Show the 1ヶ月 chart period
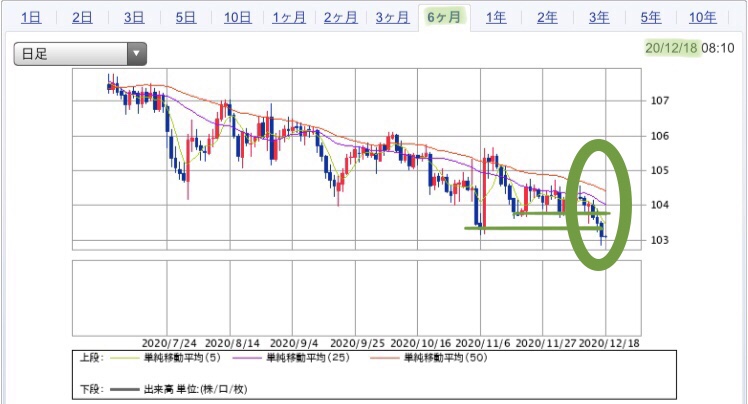 (289, 18)
